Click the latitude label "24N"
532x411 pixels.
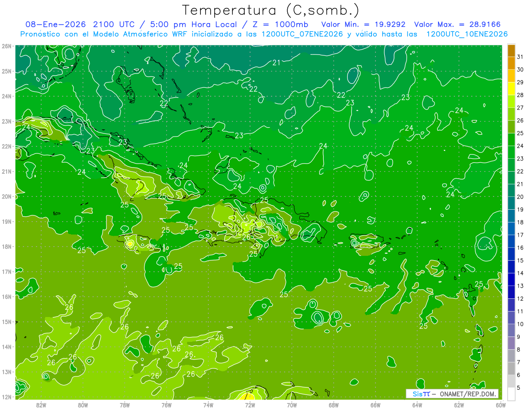click(x=6, y=96)
